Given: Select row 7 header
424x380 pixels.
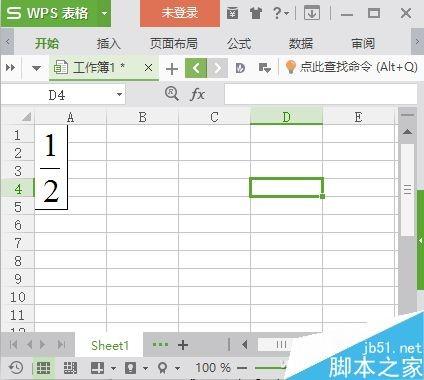Looking at the screenshot, I should click(18, 243).
